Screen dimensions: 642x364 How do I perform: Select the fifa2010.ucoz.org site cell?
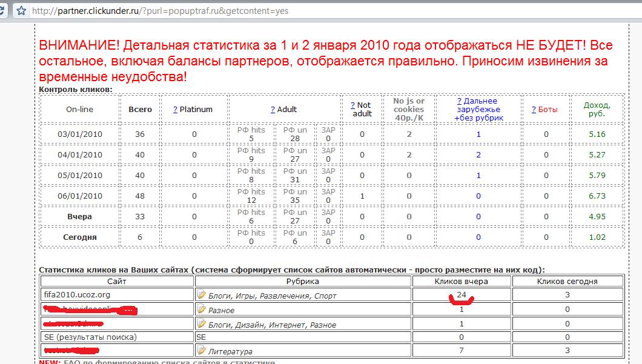click(x=77, y=295)
